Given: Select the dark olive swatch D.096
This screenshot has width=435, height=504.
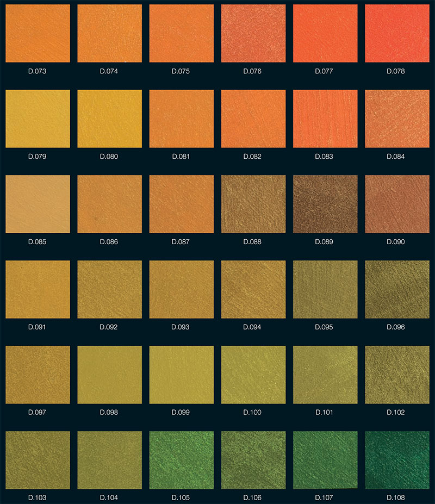Looking at the screenshot, I should click(397, 289).
